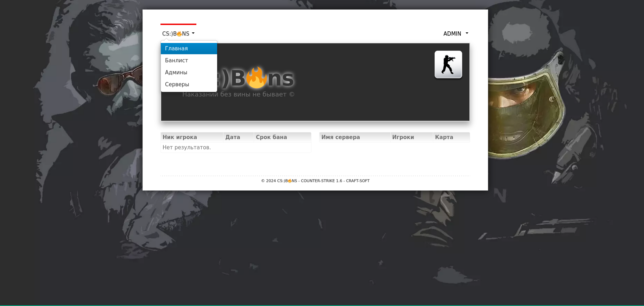This screenshot has width=644, height=306.
Task: Open the CRAFT-SOFT footer link
Action: [358, 181]
